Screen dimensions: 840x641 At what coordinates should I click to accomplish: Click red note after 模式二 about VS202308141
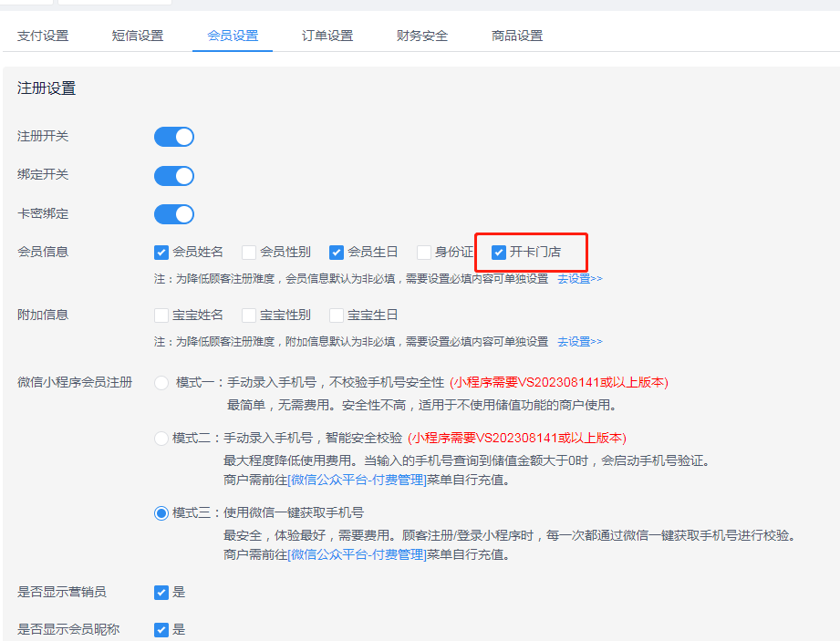[517, 438]
